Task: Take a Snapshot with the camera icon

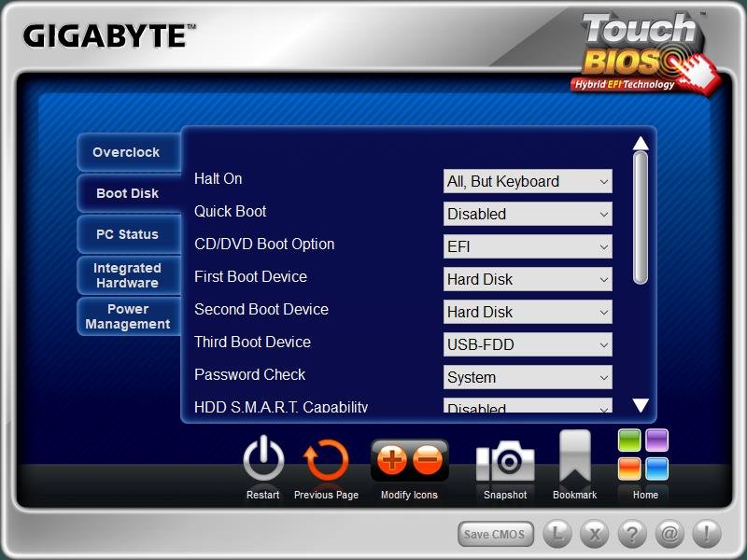Action: coord(505,461)
